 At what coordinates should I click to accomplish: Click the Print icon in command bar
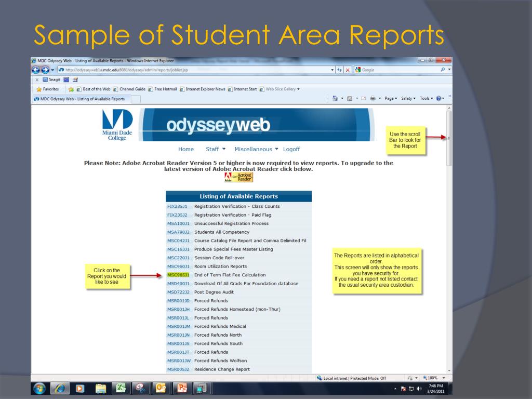click(x=373, y=98)
